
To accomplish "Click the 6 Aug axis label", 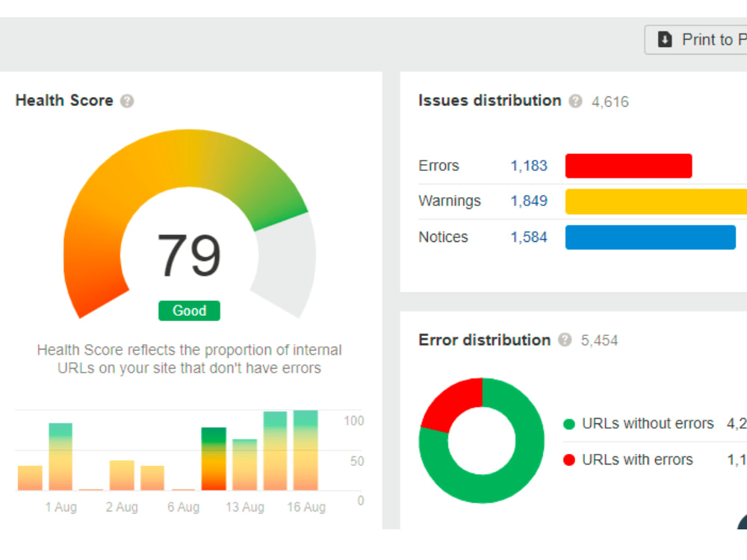I will click(x=184, y=507).
